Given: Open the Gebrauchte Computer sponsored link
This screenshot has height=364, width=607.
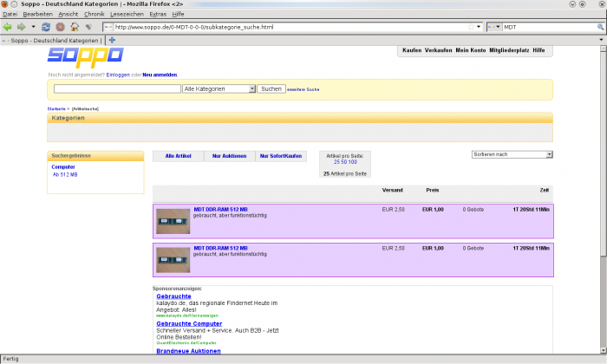Looking at the screenshot, I should click(189, 324).
